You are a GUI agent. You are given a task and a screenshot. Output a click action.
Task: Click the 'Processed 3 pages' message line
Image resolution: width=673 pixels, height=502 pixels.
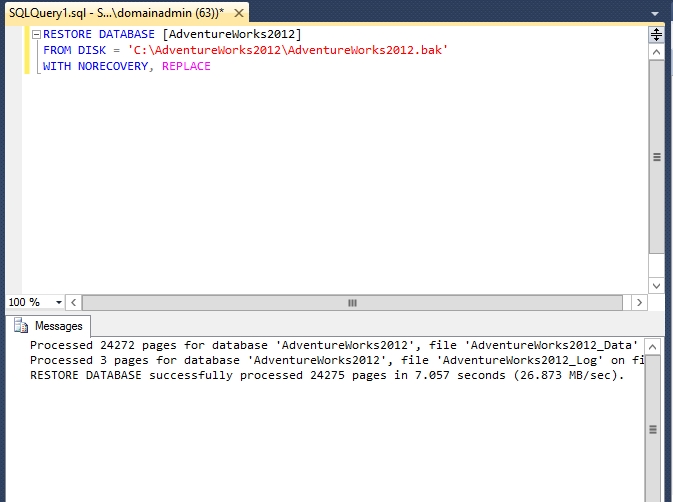[x=337, y=360]
